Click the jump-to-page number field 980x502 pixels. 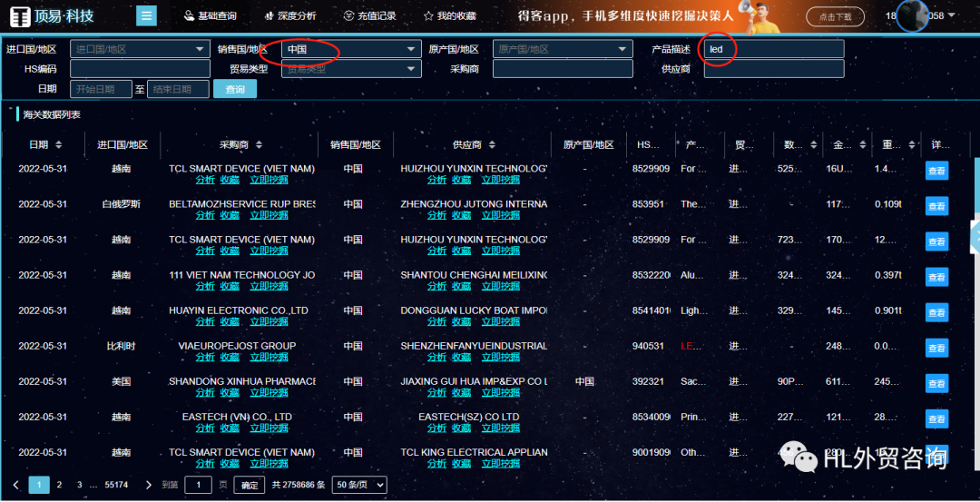198,485
